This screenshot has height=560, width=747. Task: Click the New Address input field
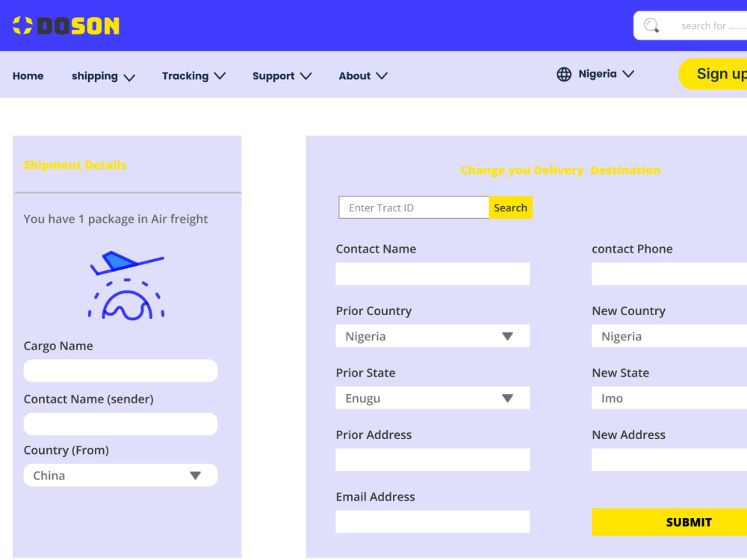669,460
